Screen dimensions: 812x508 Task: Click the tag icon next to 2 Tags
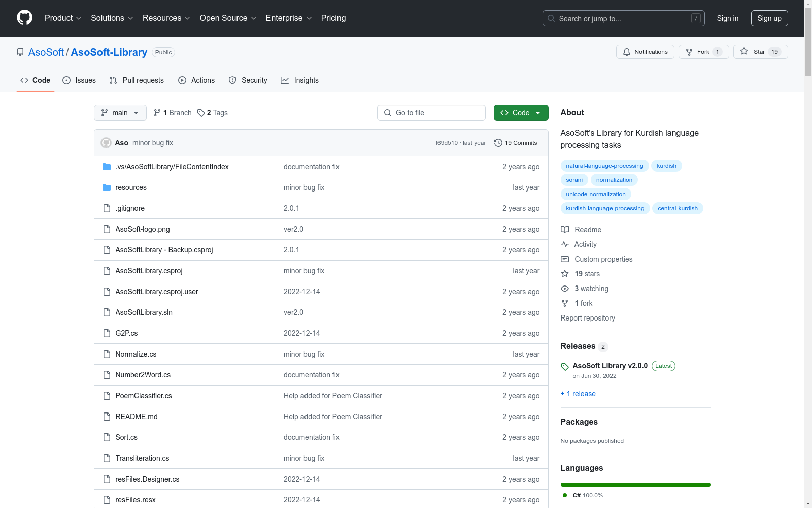point(201,113)
